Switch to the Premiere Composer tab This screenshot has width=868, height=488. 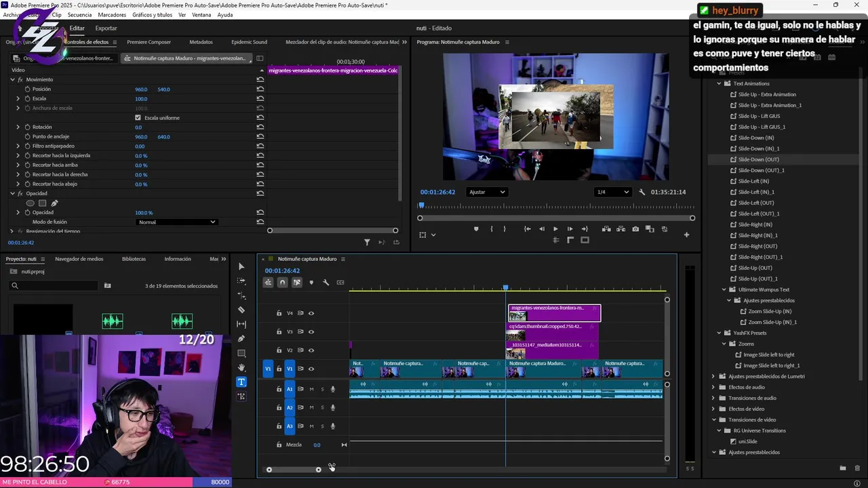point(149,42)
